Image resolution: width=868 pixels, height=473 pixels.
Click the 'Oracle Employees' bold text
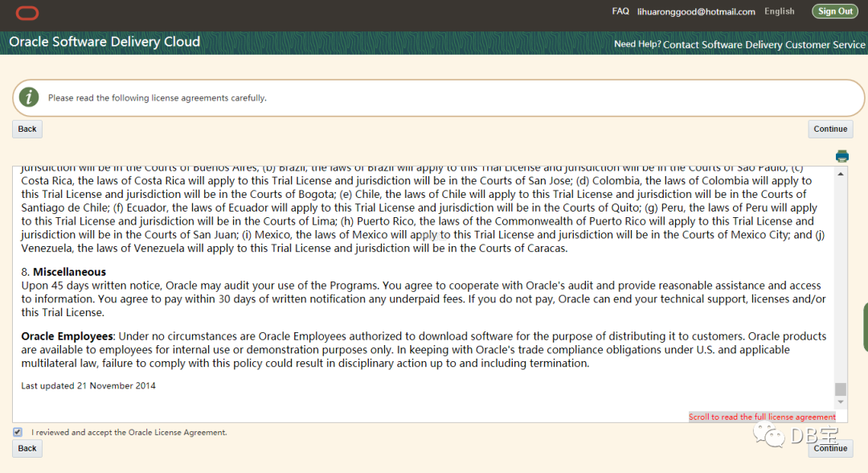coord(67,336)
